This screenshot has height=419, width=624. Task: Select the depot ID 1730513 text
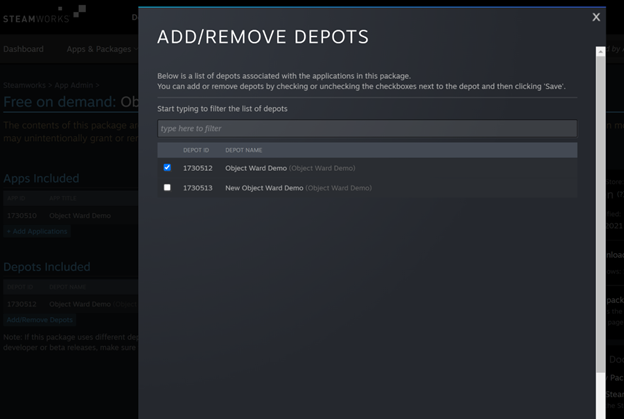tap(197, 188)
